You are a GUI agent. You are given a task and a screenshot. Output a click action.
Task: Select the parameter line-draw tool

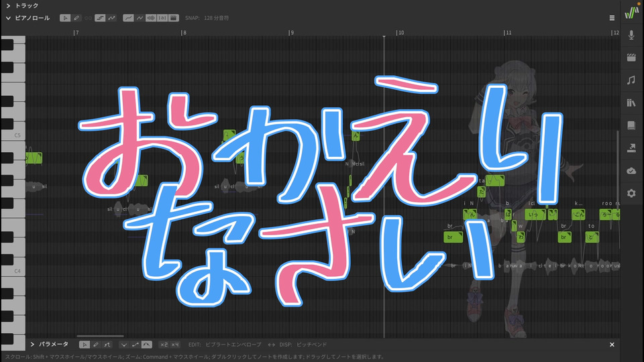point(107,345)
